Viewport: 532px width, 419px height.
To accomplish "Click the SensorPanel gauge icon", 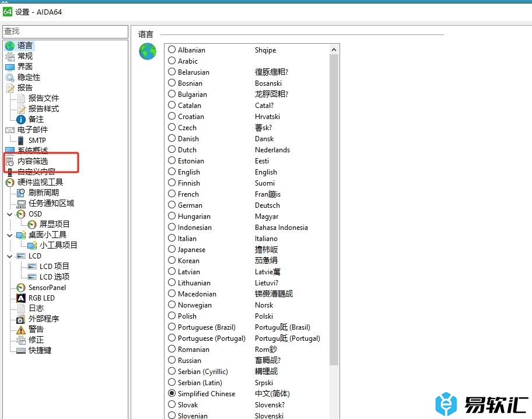I will click(x=21, y=288).
